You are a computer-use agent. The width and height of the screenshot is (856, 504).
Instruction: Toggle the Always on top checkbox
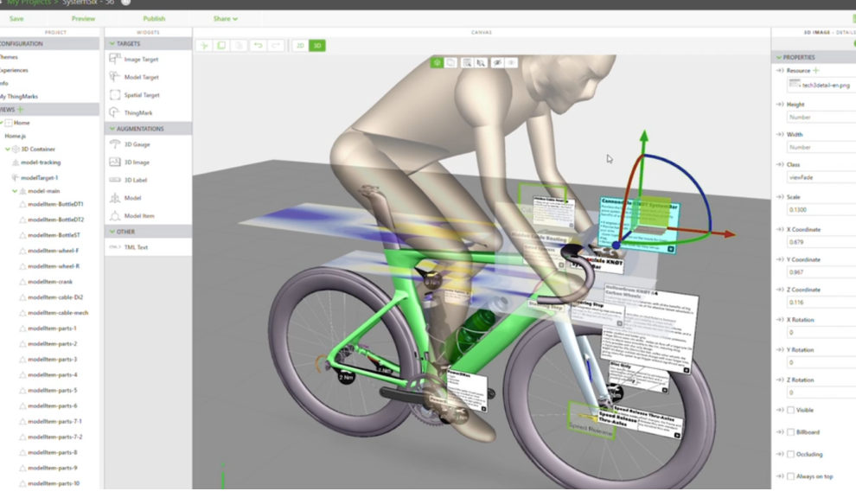[x=790, y=476]
